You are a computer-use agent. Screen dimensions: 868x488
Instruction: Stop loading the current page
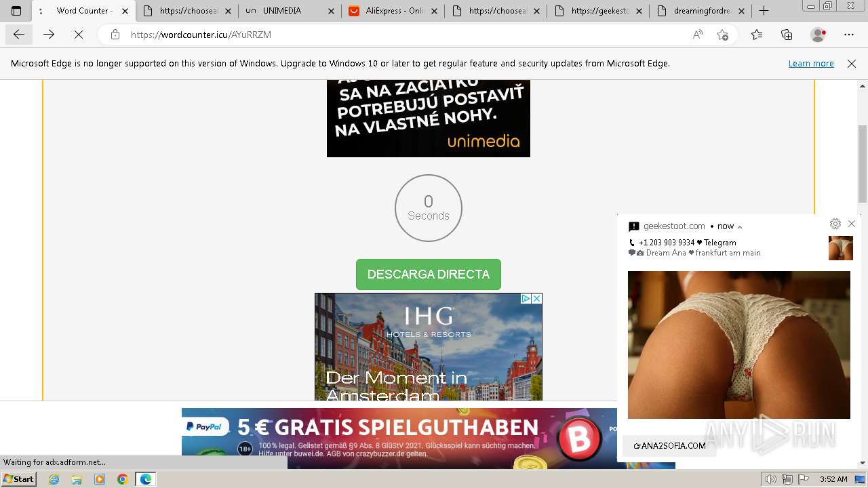point(79,35)
